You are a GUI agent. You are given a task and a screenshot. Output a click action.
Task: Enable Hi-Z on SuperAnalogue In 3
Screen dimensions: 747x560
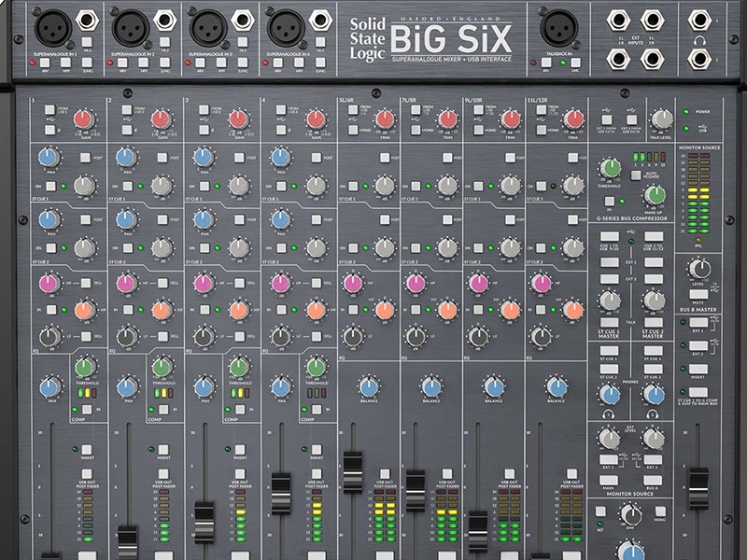[243, 42]
